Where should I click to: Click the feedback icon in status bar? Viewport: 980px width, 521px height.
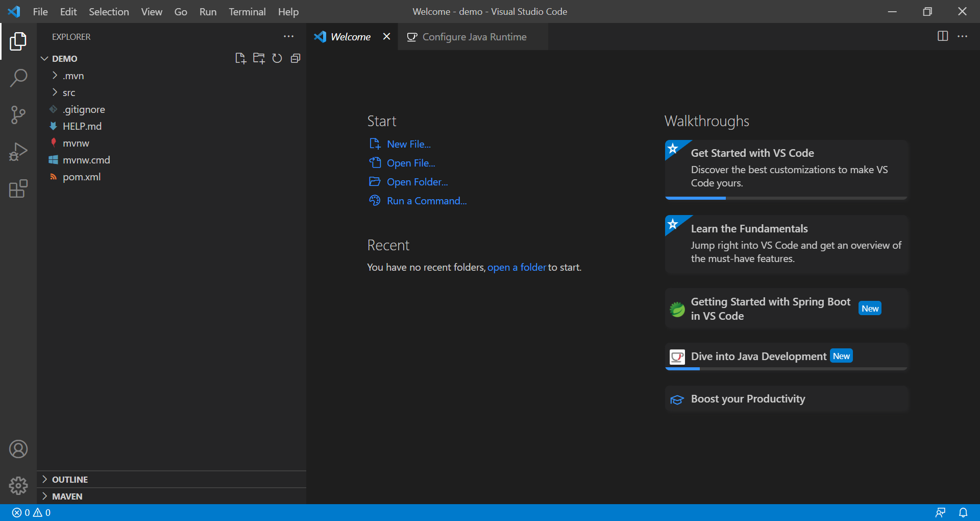coord(940,512)
